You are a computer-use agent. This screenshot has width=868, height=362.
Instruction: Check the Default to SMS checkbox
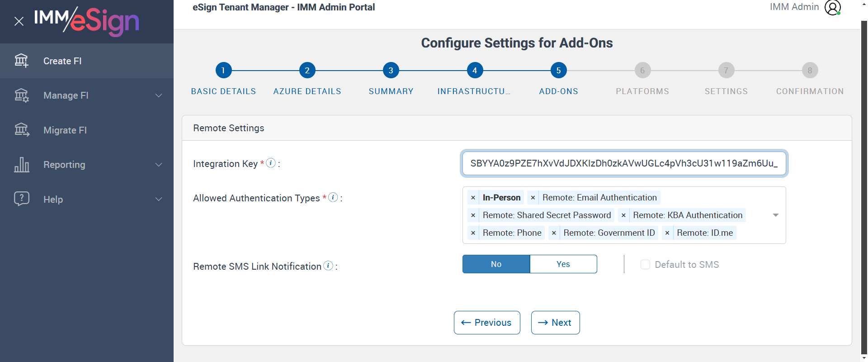[x=645, y=265]
